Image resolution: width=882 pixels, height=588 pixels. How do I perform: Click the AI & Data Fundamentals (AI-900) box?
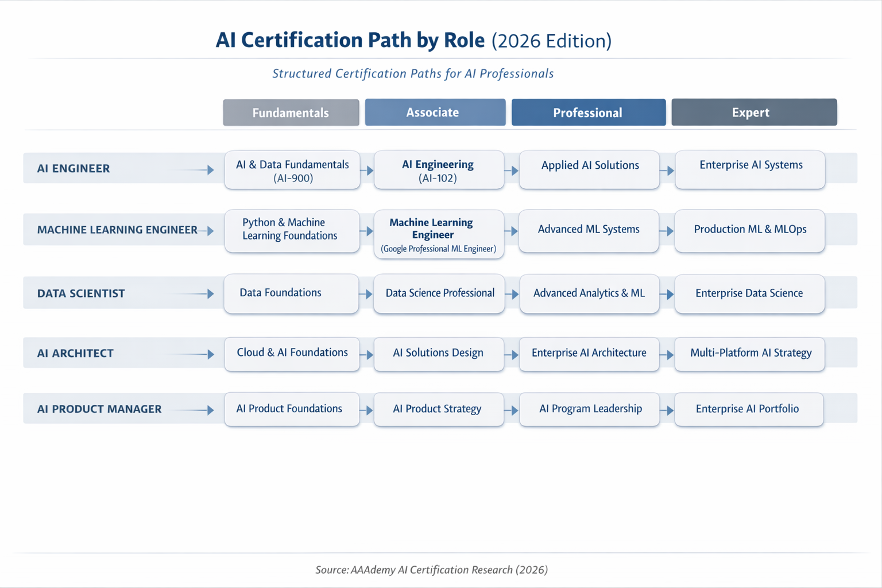(292, 171)
